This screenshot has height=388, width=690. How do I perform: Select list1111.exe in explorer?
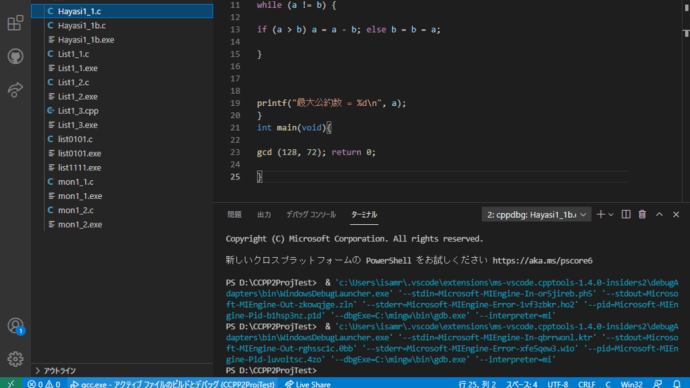122,168
